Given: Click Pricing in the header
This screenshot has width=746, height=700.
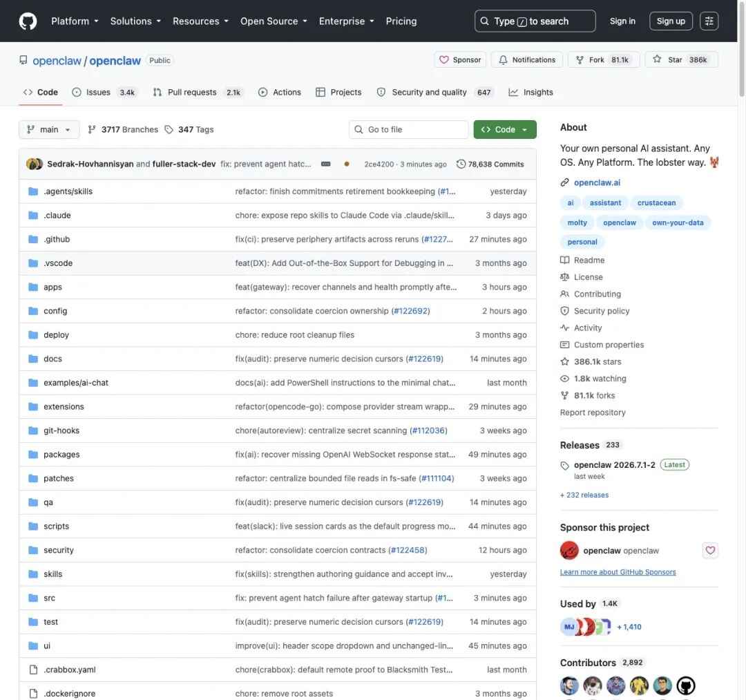Looking at the screenshot, I should [401, 21].
